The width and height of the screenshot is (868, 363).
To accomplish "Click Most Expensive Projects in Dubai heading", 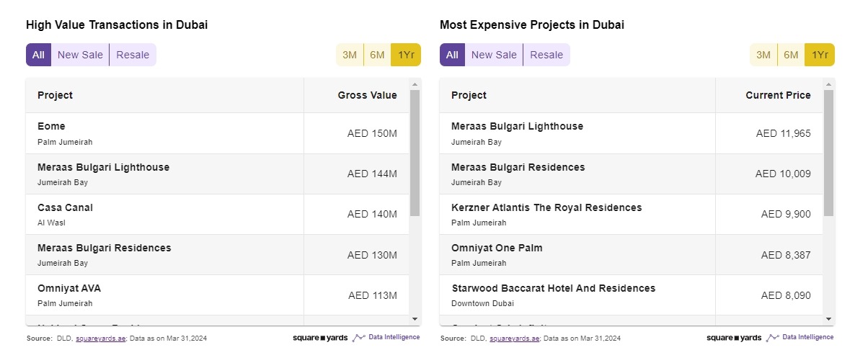I will [x=532, y=24].
